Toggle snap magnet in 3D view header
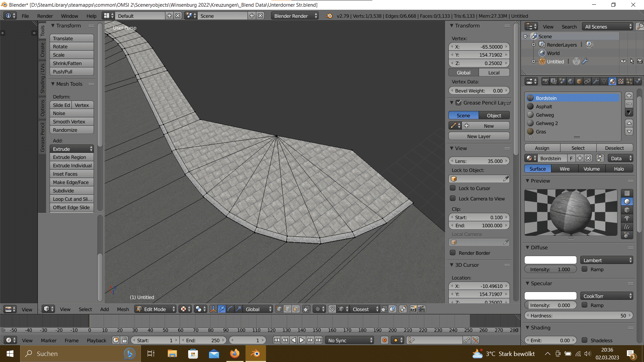This screenshot has height=362, width=644. coord(332,309)
